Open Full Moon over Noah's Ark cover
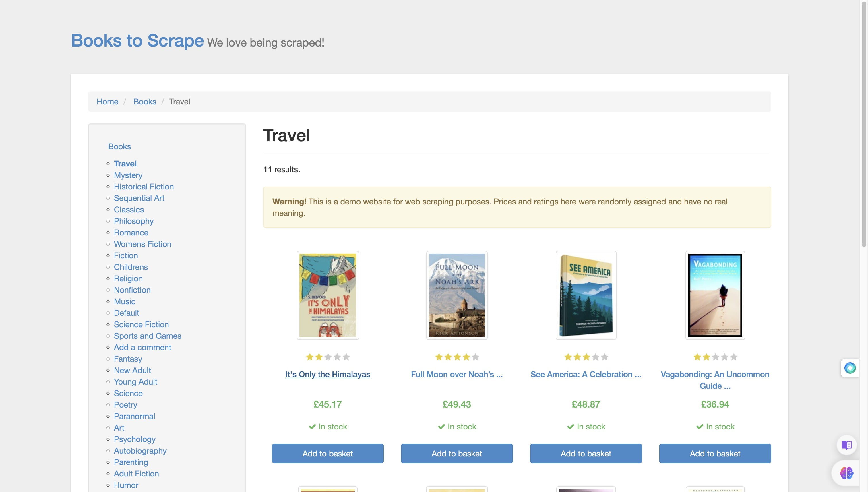Screen dimensions: 868x492 point(457,295)
